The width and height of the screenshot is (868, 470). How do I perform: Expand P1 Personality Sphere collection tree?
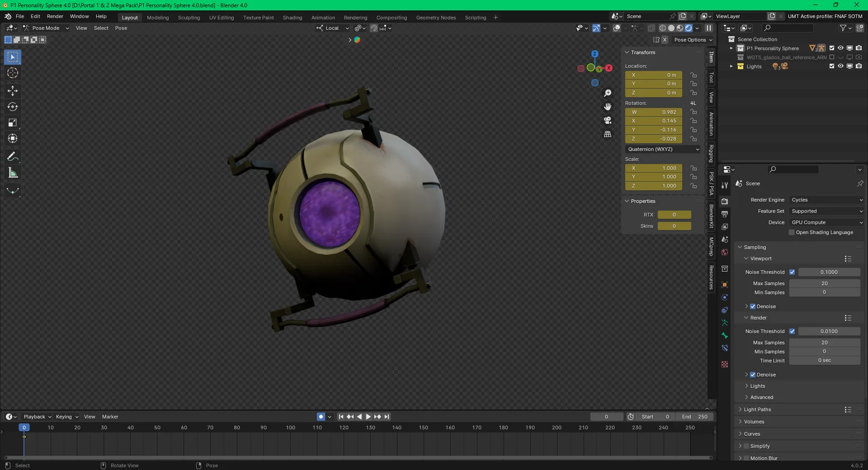(x=731, y=48)
